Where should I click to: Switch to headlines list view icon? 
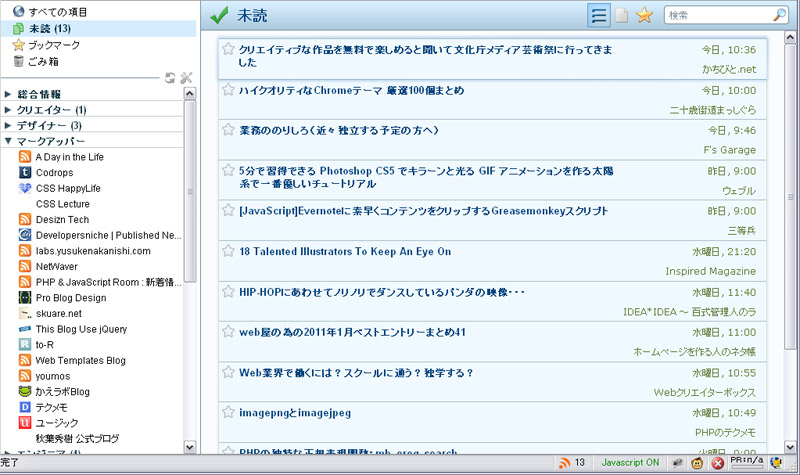[600, 15]
